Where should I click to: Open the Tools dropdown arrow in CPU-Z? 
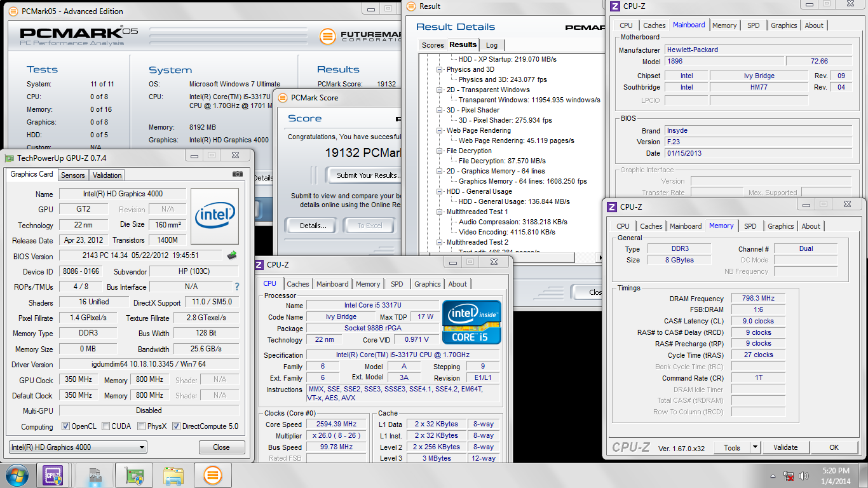tap(755, 447)
